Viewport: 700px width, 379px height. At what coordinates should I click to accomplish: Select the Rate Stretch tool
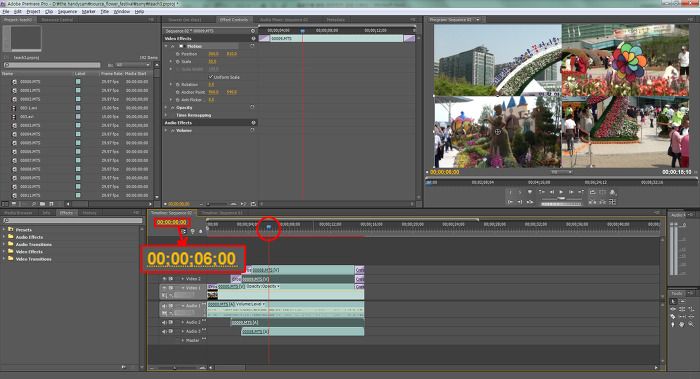[x=692, y=309]
